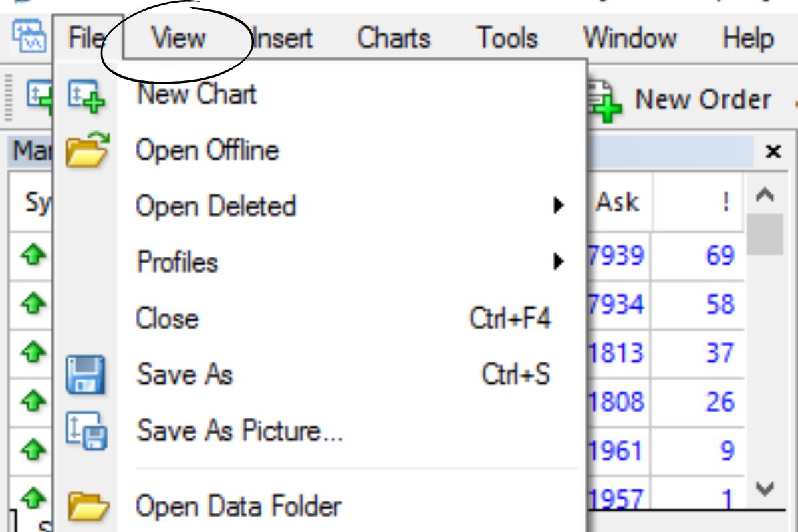798x532 pixels.
Task: Click the Save As diskette icon
Action: [x=86, y=374]
